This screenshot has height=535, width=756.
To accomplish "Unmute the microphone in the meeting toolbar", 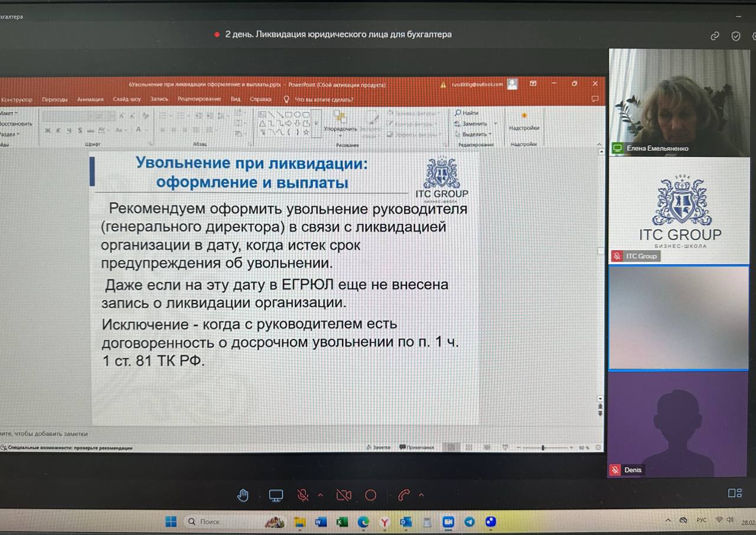I will (303, 495).
